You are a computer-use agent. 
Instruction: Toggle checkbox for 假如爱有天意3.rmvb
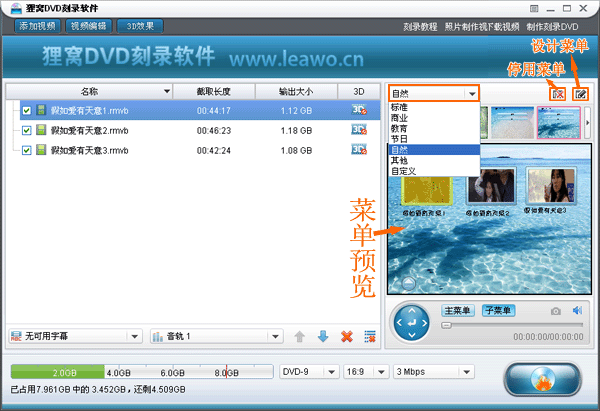coord(26,150)
